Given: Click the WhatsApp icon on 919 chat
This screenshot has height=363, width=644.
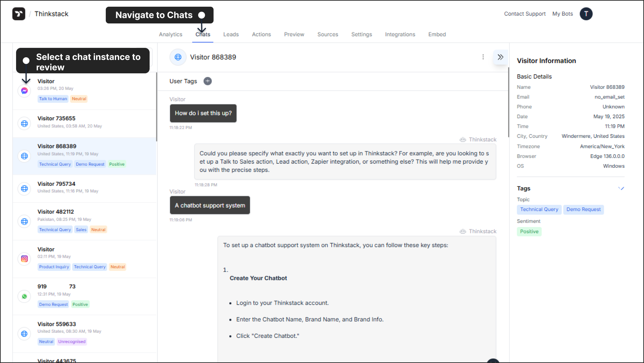Looking at the screenshot, I should pos(24,296).
